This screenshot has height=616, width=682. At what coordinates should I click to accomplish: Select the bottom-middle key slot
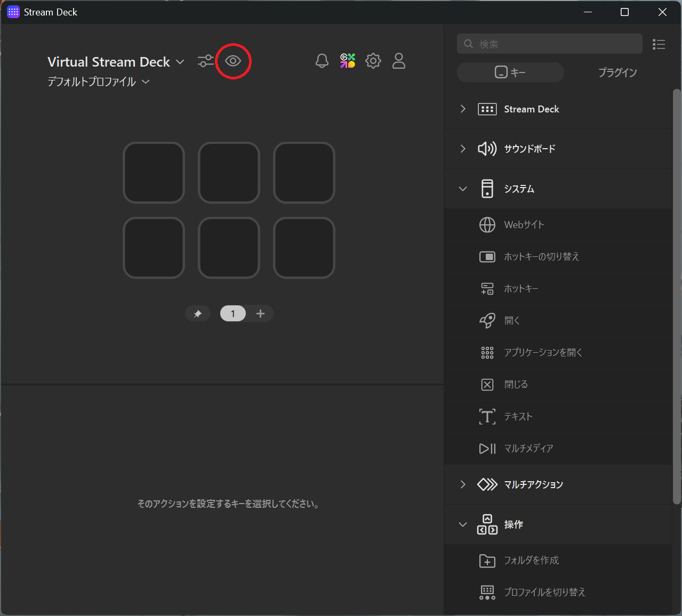229,248
